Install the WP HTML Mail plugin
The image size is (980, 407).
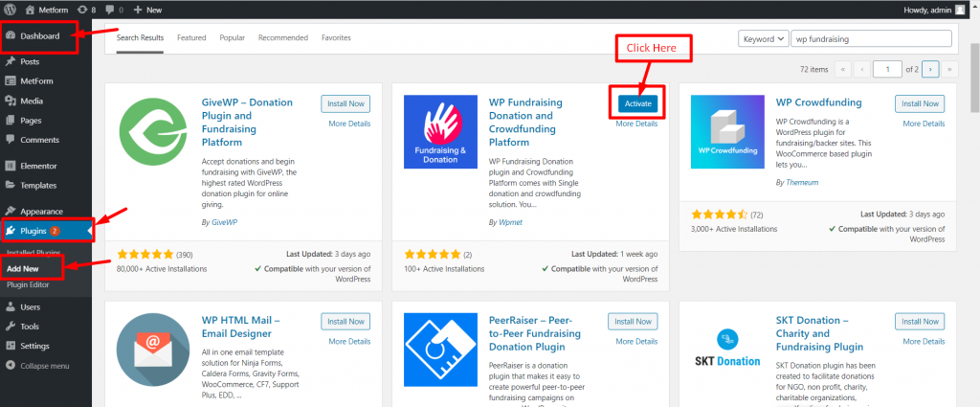tap(345, 322)
